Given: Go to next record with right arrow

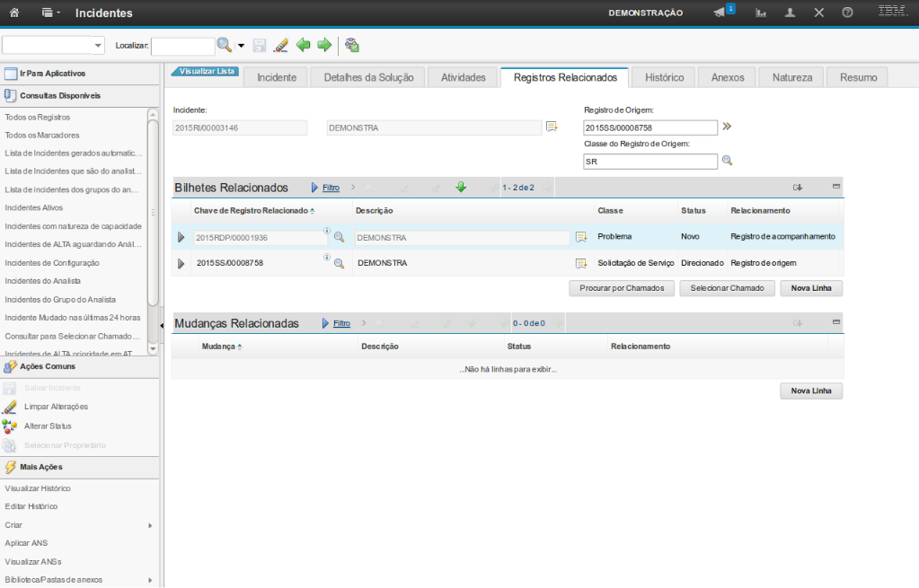Looking at the screenshot, I should [324, 45].
